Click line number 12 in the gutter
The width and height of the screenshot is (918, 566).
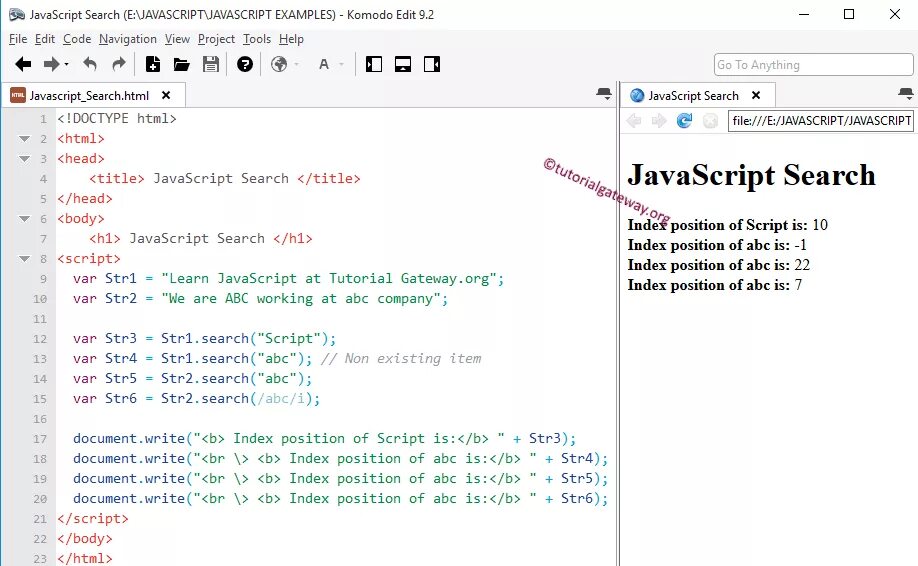point(40,339)
